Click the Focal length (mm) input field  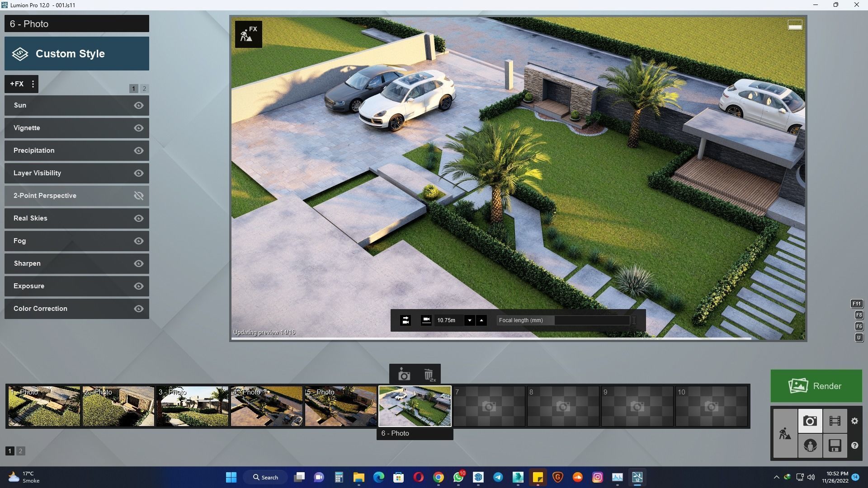point(563,320)
